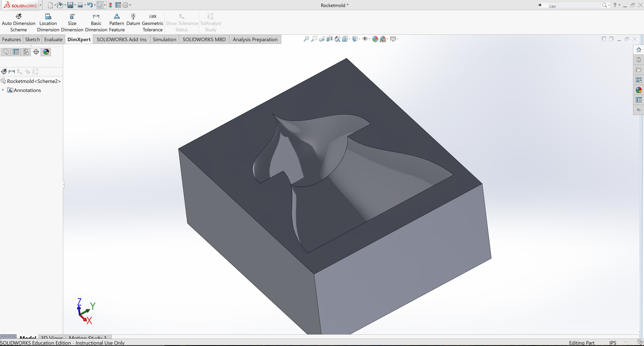644x346 pixels.
Task: Open the New document dropdown arrow
Action: (x=55, y=5)
